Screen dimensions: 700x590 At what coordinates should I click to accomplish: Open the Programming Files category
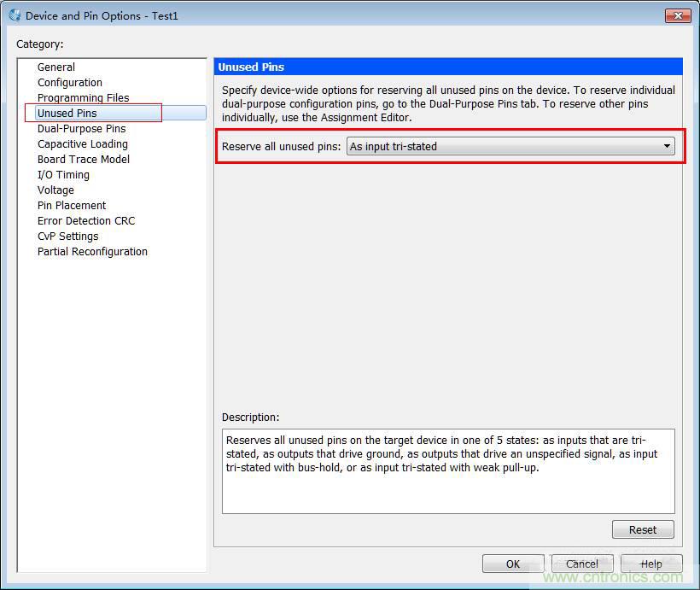83,98
